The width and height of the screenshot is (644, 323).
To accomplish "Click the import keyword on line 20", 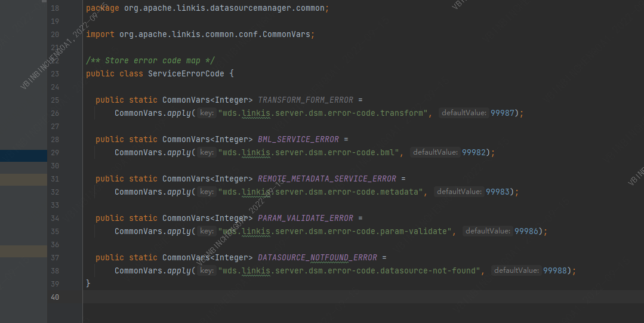I will [x=100, y=35].
